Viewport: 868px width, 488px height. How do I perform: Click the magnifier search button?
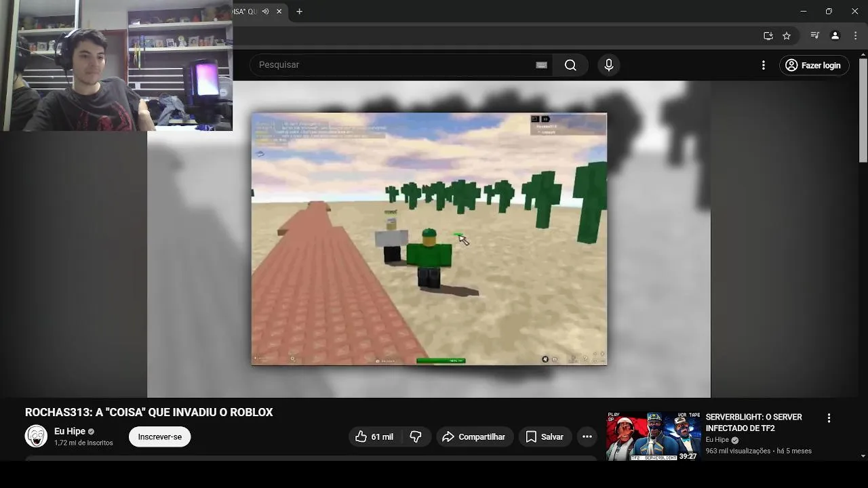point(570,65)
